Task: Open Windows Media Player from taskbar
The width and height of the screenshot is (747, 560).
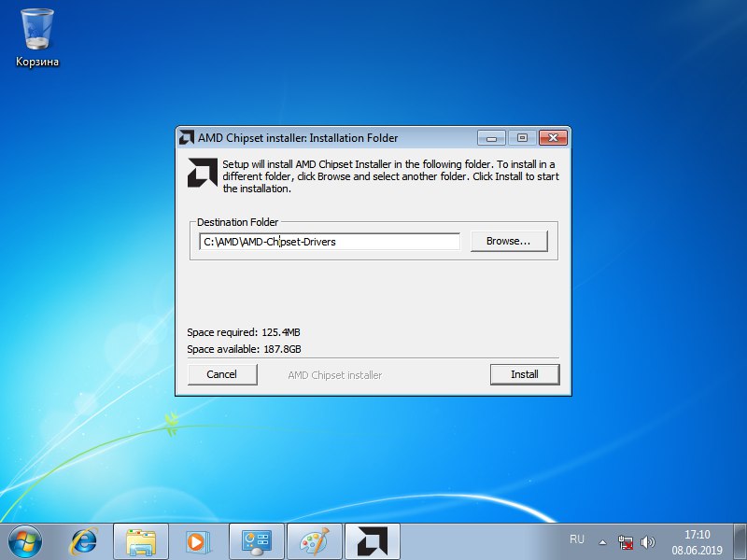Action: (x=197, y=542)
